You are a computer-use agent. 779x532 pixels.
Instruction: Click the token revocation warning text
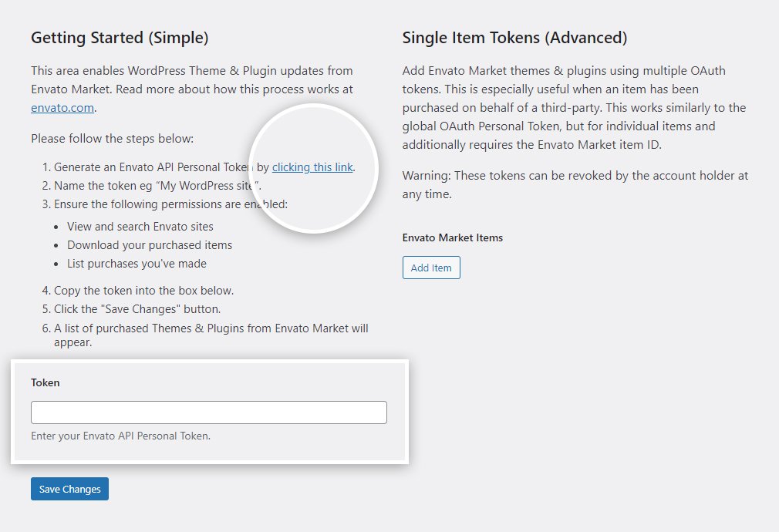[575, 185]
